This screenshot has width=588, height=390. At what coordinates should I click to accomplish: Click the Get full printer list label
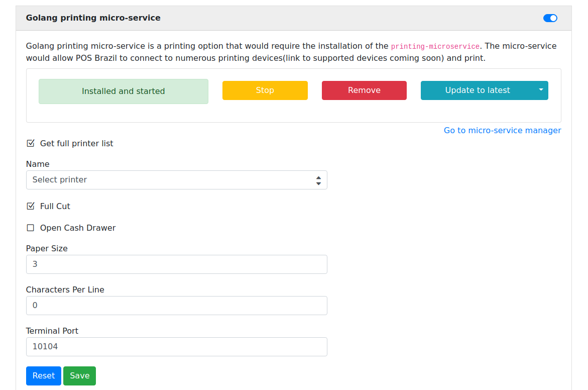tap(76, 143)
